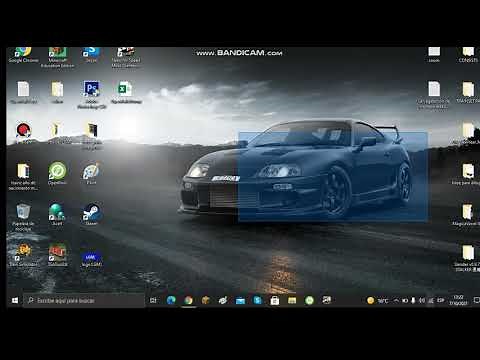Open the folder above the recycle bin
This screenshot has width=480, height=360.
(23, 176)
